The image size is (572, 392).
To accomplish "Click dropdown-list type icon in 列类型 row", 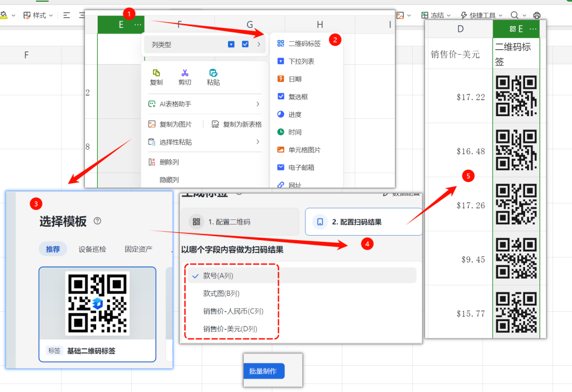I will (x=231, y=44).
